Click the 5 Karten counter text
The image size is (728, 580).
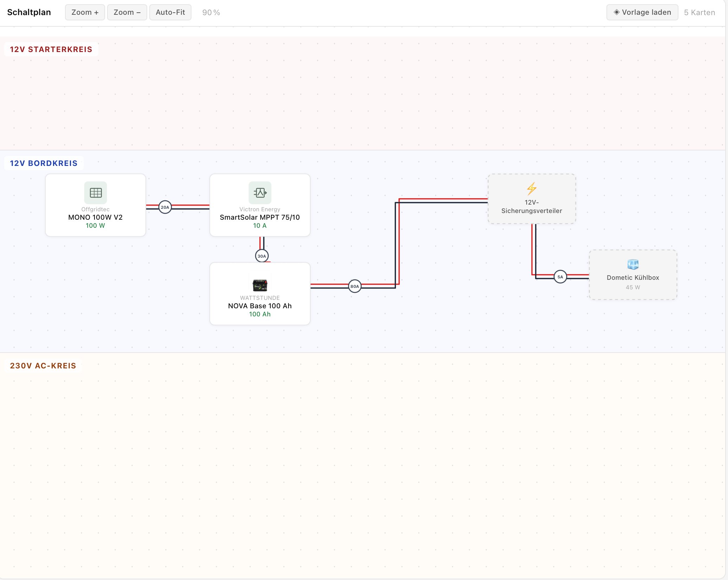point(700,12)
